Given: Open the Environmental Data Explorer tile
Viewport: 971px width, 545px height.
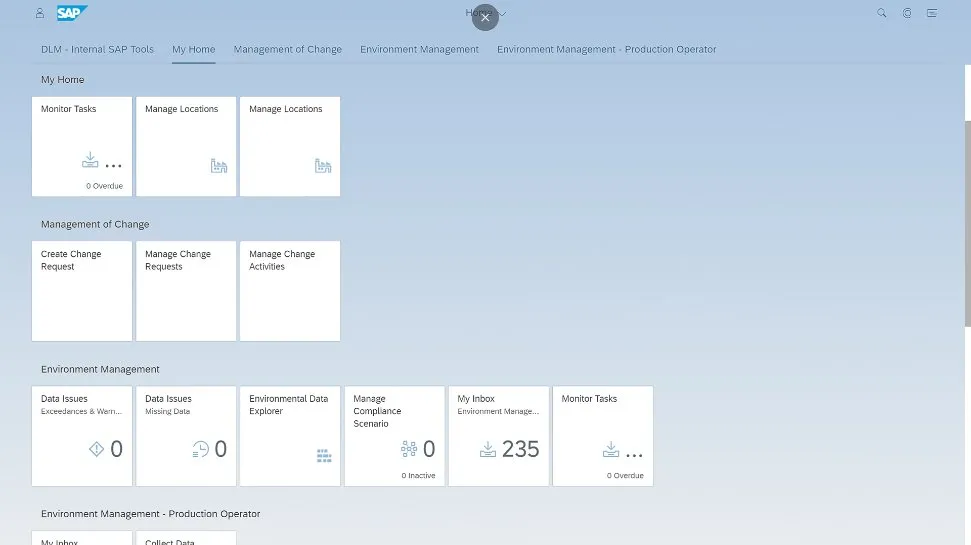Looking at the screenshot, I should [x=290, y=436].
